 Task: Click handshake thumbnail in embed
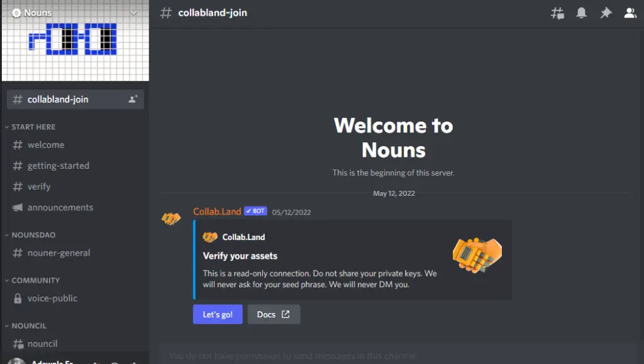click(x=477, y=254)
